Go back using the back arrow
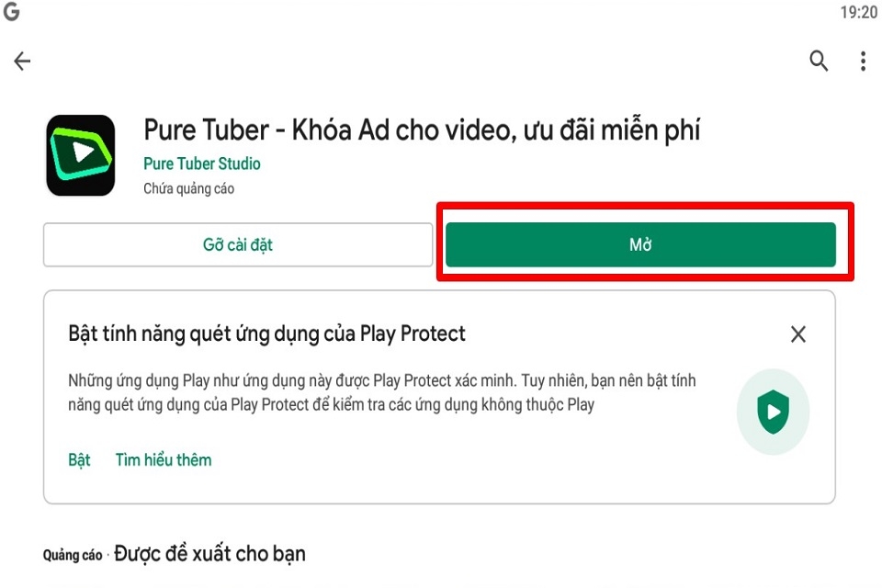The height and width of the screenshot is (588, 882). click(x=22, y=62)
